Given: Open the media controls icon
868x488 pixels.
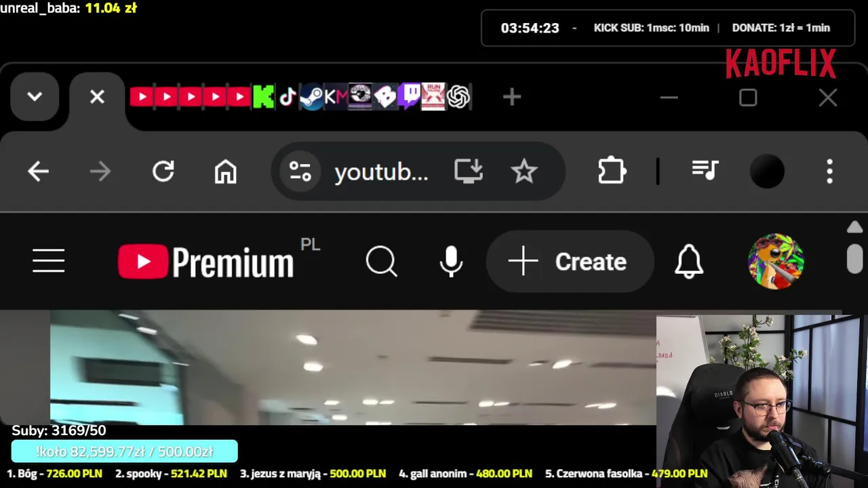Looking at the screenshot, I should [x=705, y=171].
